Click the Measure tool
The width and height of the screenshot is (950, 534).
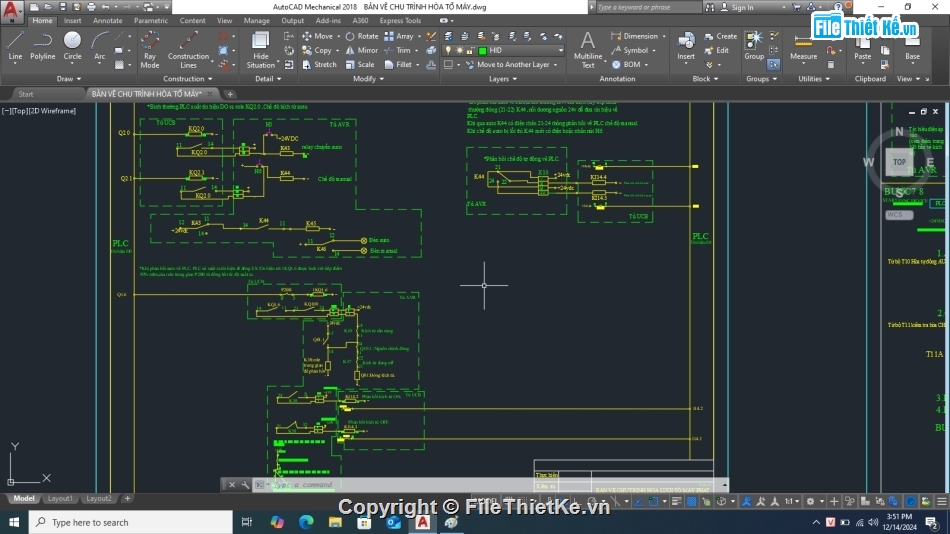[x=803, y=47]
